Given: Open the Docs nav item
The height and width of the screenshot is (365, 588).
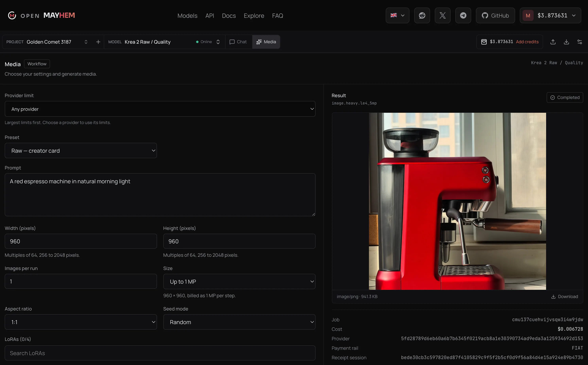Looking at the screenshot, I should 229,16.
